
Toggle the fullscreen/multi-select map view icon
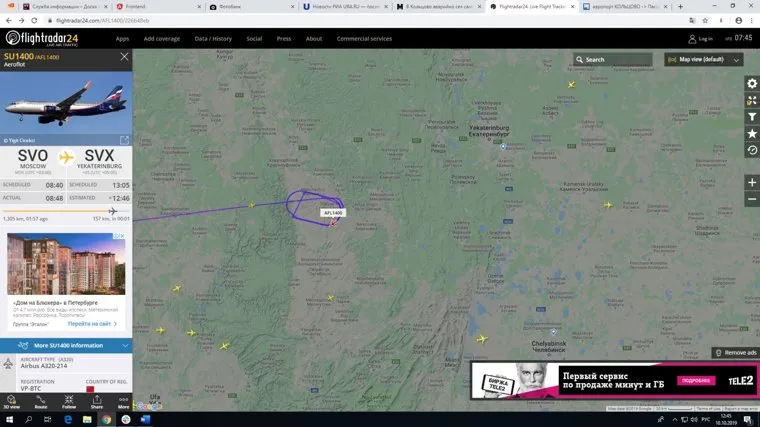(751, 100)
